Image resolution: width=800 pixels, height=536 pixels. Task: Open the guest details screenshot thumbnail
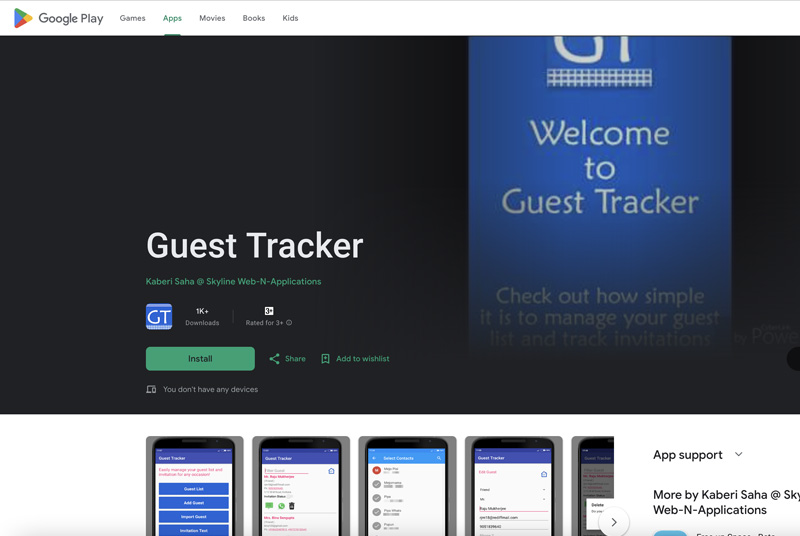[x=301, y=486]
